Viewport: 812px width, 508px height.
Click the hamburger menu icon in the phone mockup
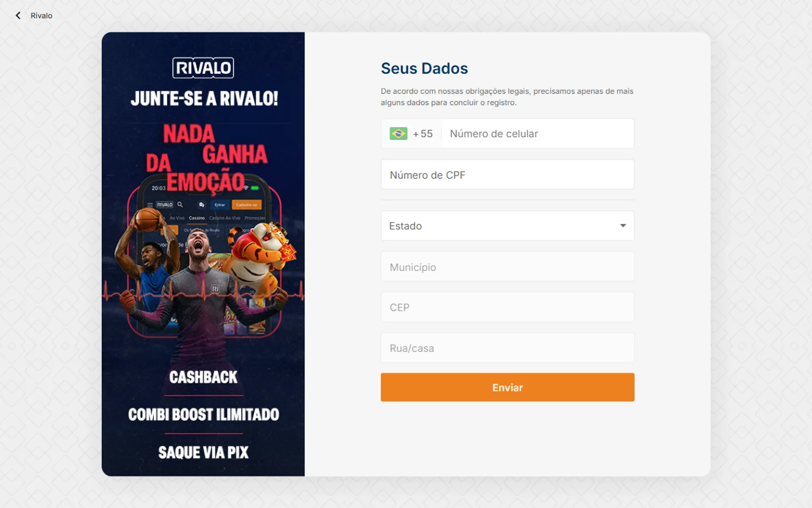(150, 205)
